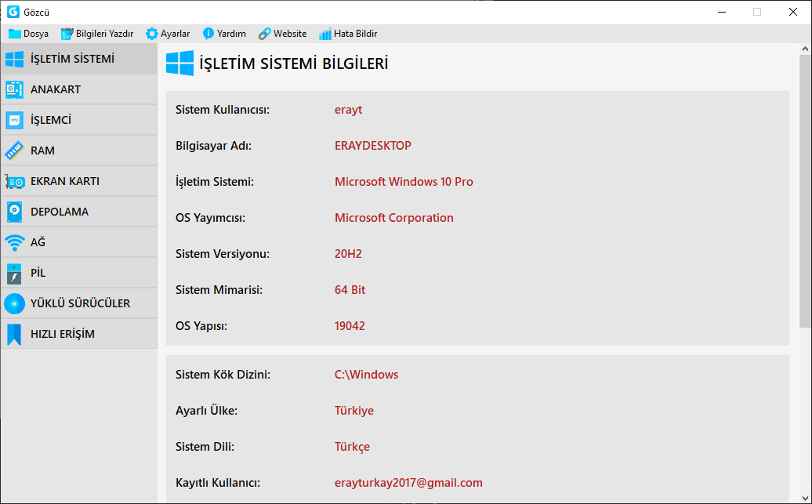Click the Gözcü app logo in title bar
812x504 pixels.
[x=13, y=12]
